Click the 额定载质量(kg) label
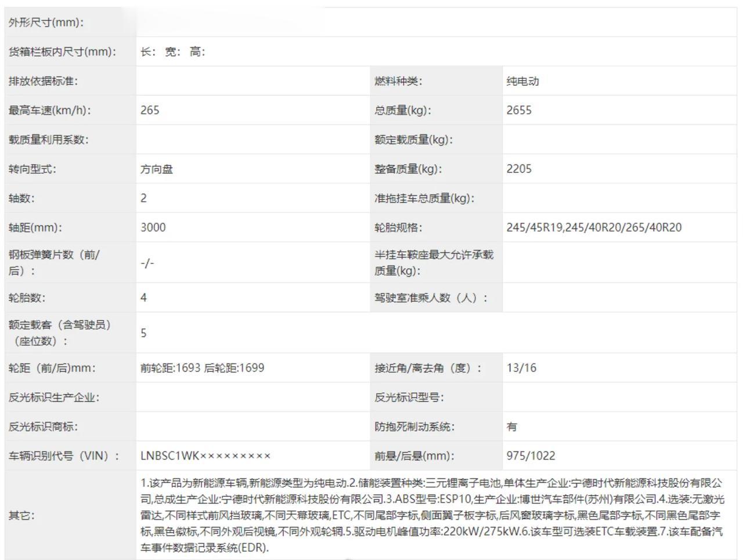743x560 pixels. tap(413, 140)
